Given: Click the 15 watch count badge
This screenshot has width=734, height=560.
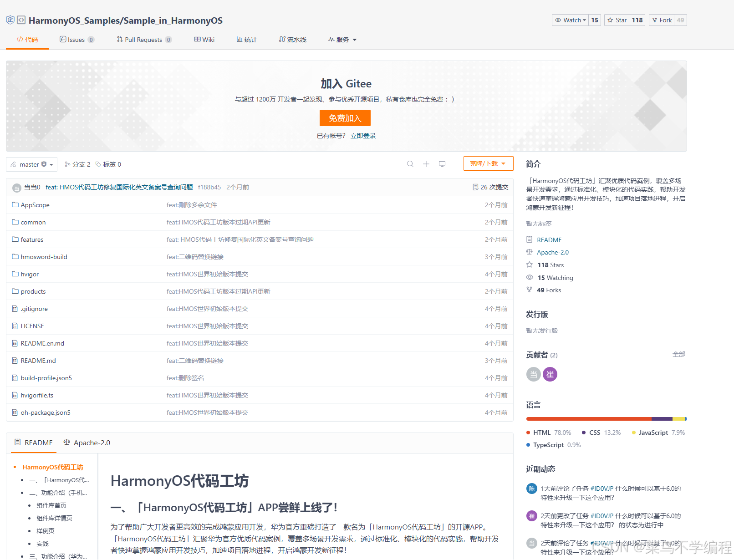Looking at the screenshot, I should [595, 20].
